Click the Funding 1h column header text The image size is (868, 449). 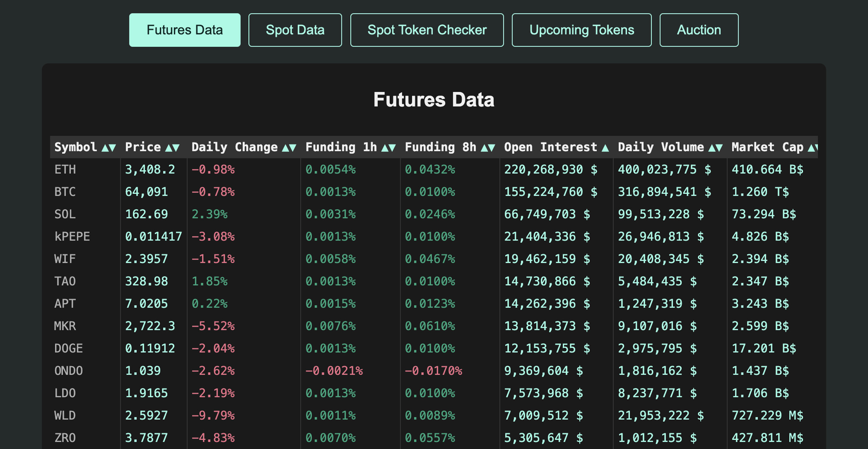pyautogui.click(x=341, y=147)
